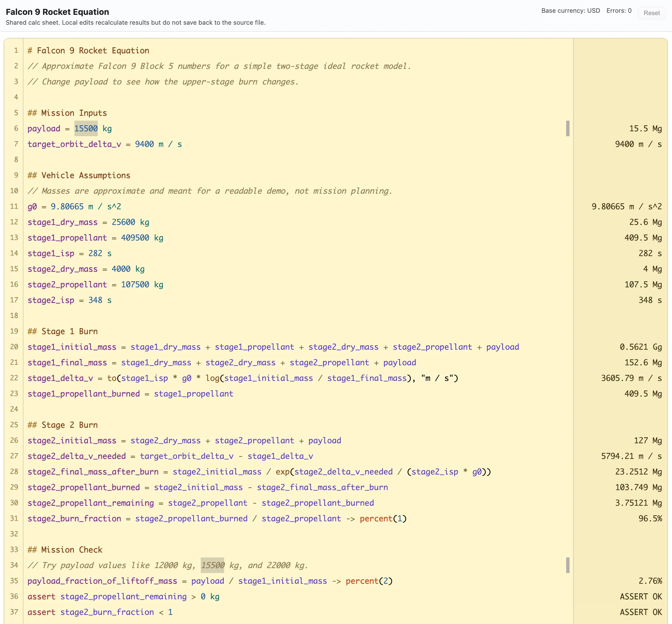This screenshot has height=624, width=672.
Task: Click the result '127 Mg'
Action: point(648,441)
